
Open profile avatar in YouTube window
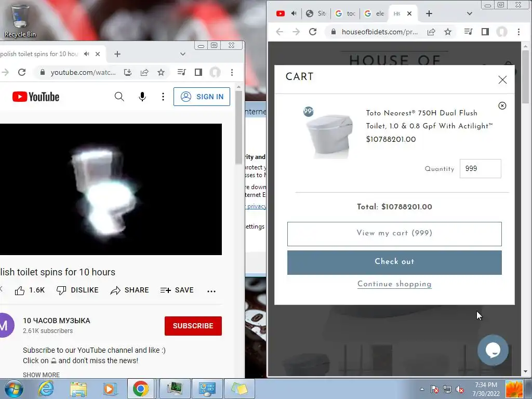tap(215, 72)
